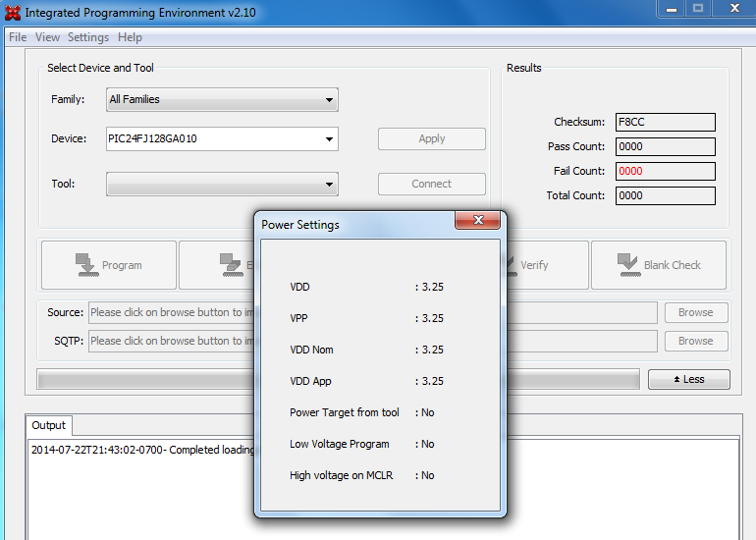Click the VDD App label
The height and width of the screenshot is (540, 756).
click(310, 381)
